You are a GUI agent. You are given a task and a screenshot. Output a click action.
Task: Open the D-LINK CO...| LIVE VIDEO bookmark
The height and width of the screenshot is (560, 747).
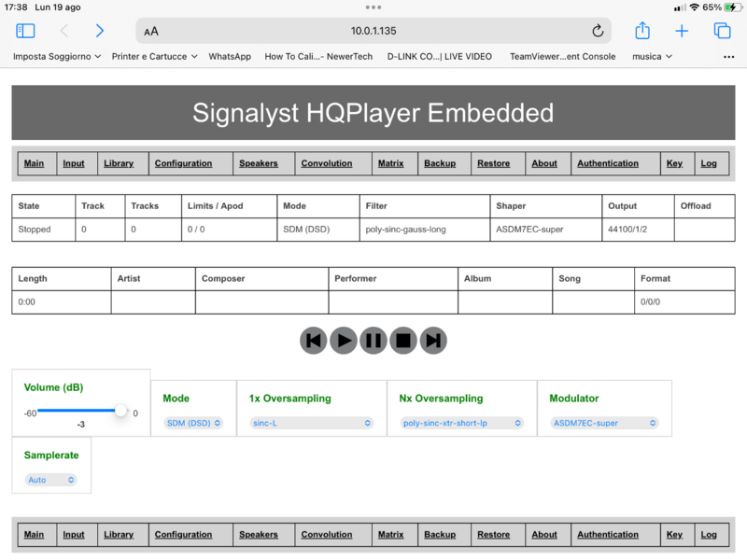click(x=439, y=57)
